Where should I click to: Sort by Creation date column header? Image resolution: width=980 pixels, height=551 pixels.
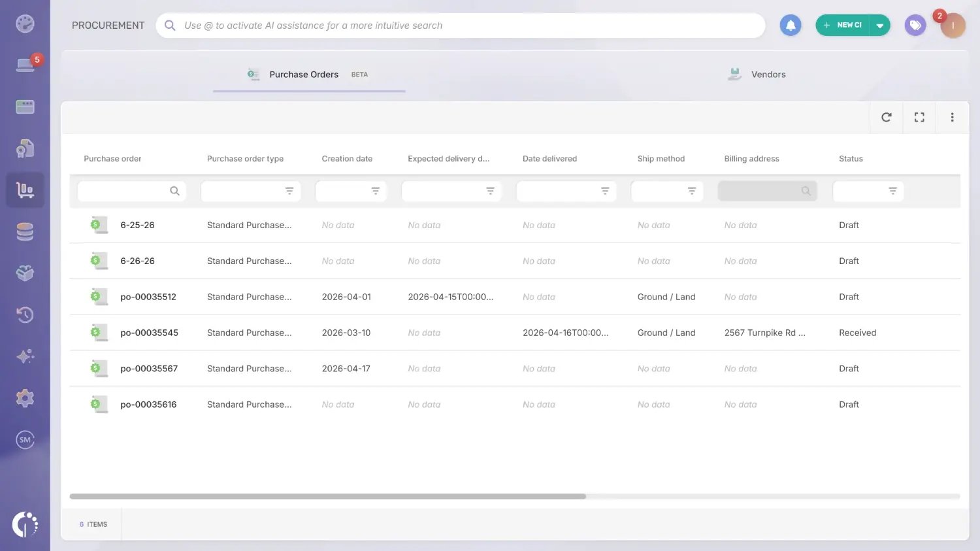pos(347,159)
